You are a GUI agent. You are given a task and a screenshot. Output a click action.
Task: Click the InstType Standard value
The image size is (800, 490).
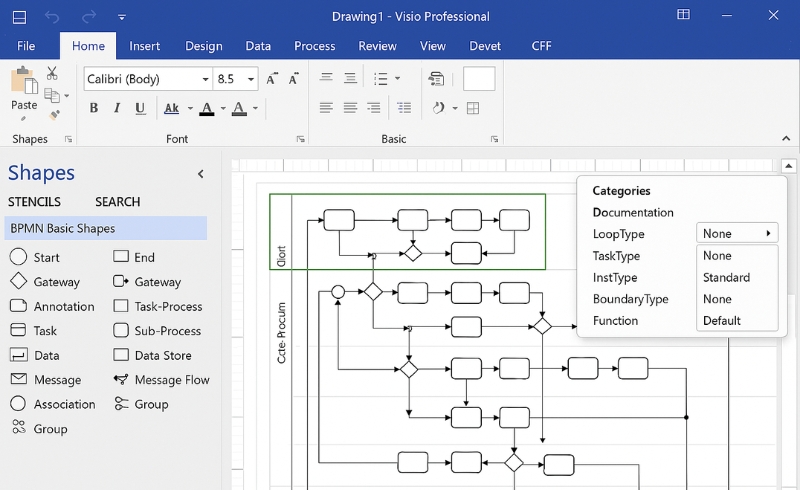[x=726, y=278]
